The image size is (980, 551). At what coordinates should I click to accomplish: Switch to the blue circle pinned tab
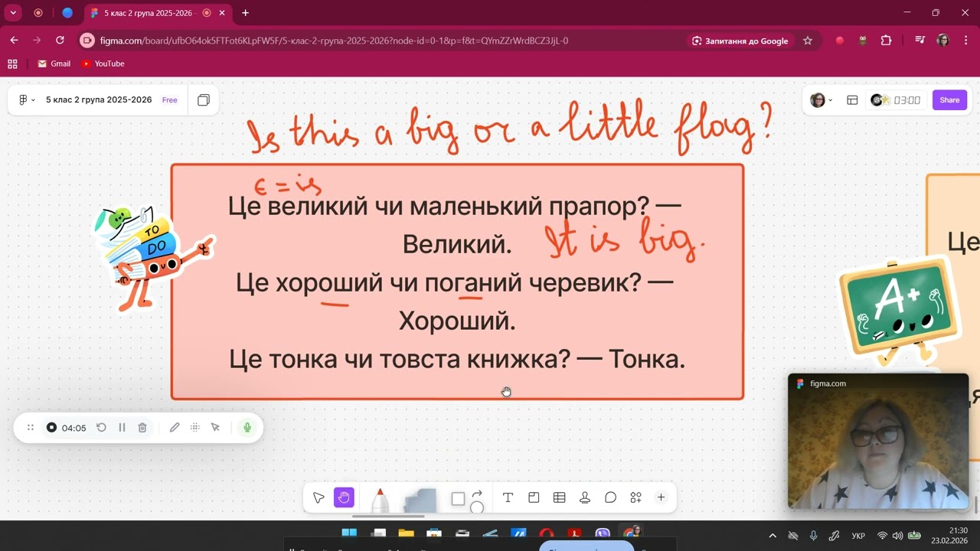67,13
